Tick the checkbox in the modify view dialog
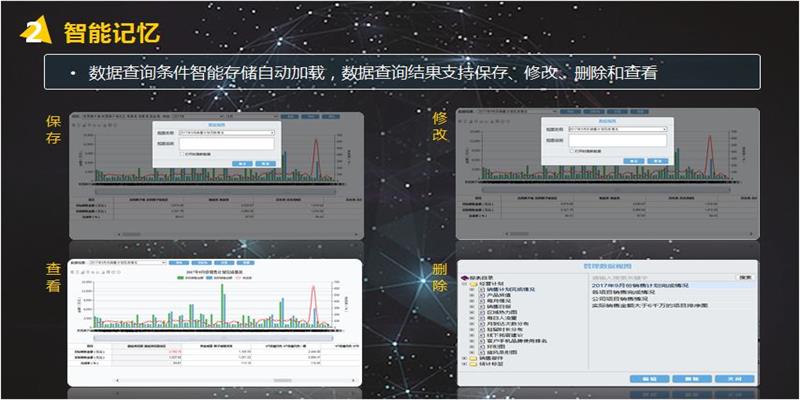 [x=571, y=152]
